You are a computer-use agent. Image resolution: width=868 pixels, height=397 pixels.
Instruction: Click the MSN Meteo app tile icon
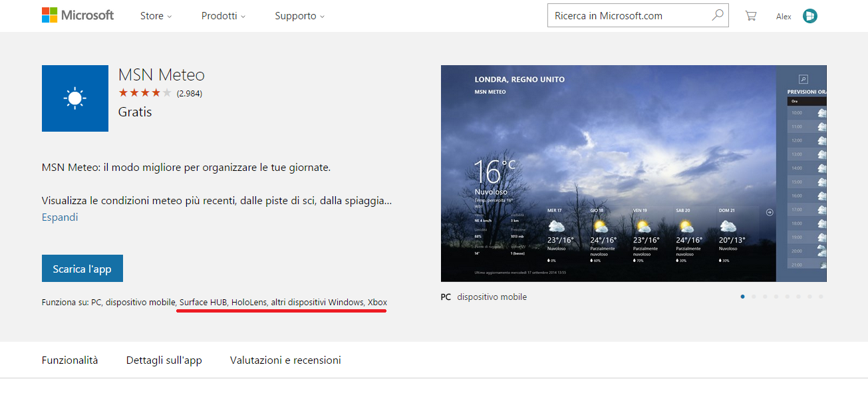click(75, 98)
